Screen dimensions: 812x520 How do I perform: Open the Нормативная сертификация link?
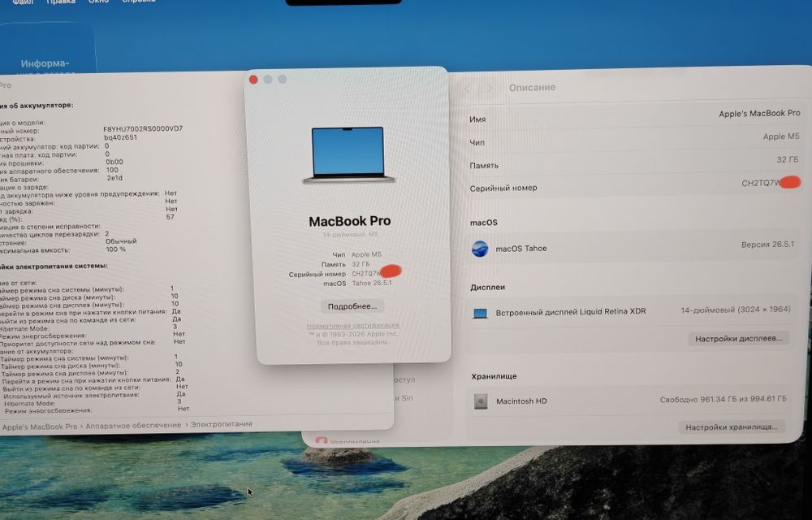tap(352, 326)
